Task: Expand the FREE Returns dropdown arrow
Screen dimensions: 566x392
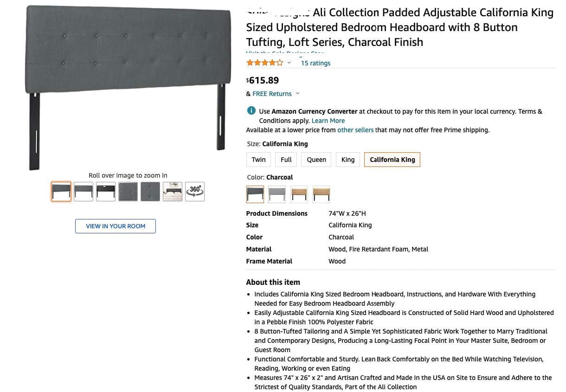Action: 297,94
